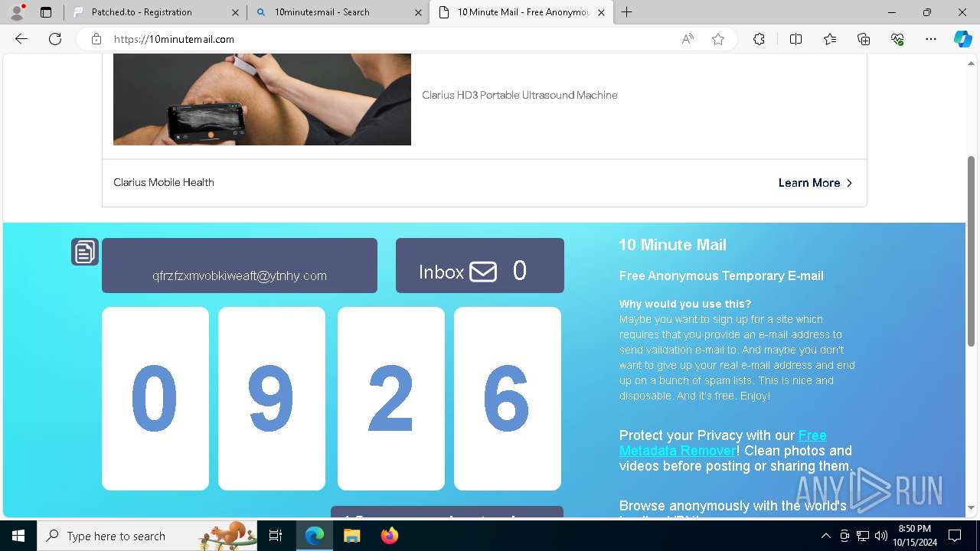Open File Explorer from taskbar

[352, 536]
